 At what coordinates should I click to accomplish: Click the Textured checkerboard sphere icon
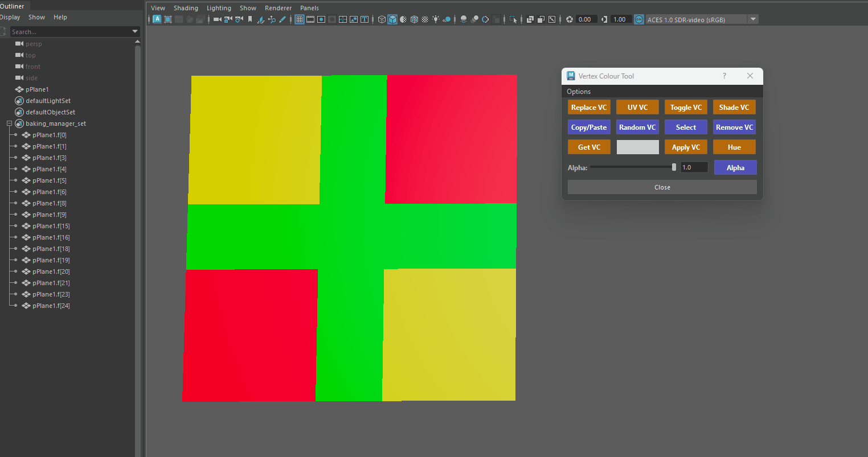coord(425,19)
